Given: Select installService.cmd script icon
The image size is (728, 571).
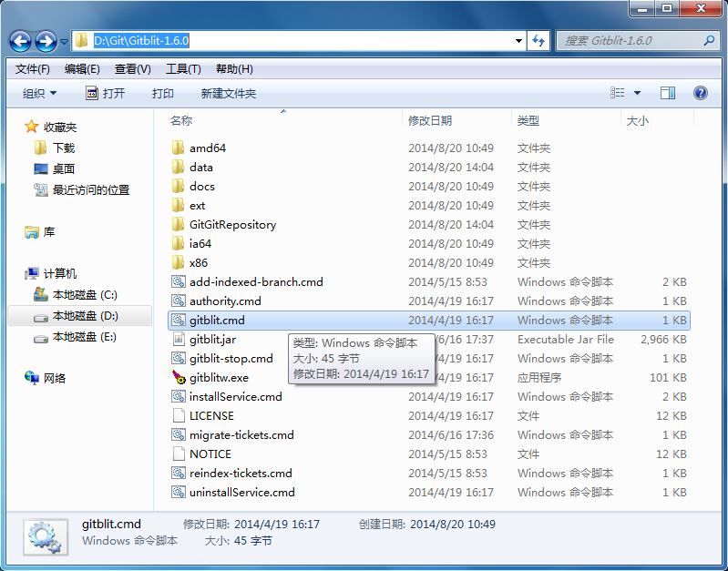Looking at the screenshot, I should point(179,396).
